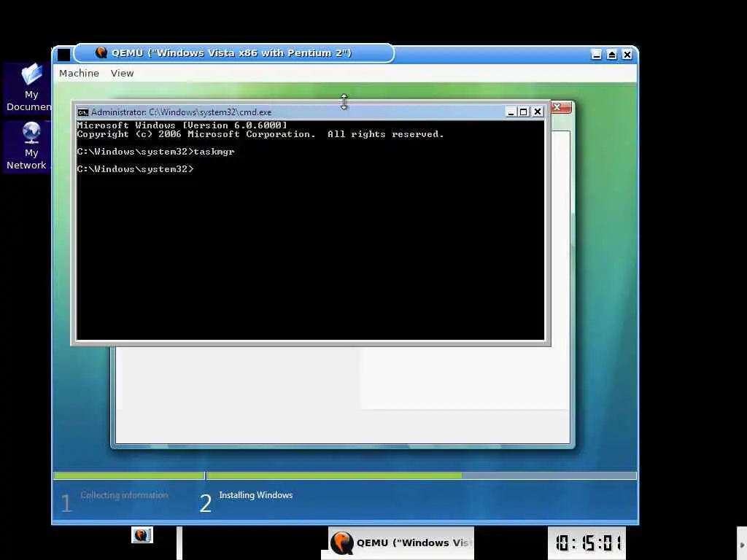Click the current C:\Windows\system32> prompt line

135,169
